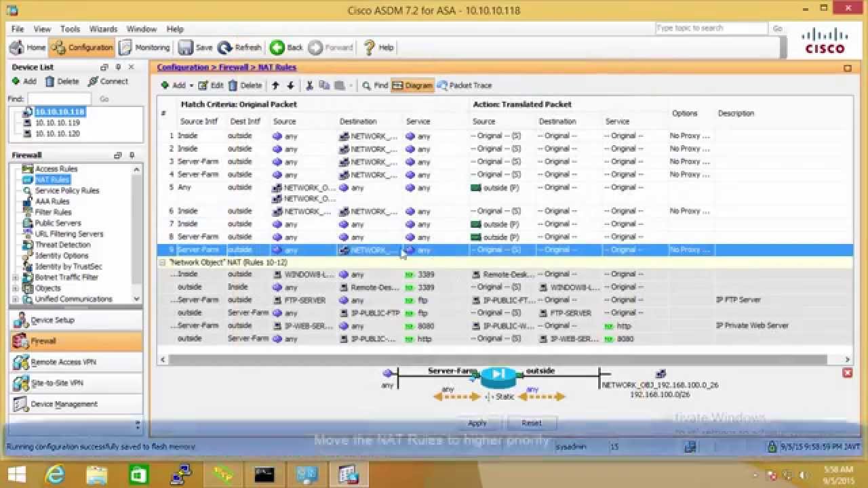Image resolution: width=868 pixels, height=488 pixels.
Task: Close the NAT diagram pane
Action: coord(847,373)
